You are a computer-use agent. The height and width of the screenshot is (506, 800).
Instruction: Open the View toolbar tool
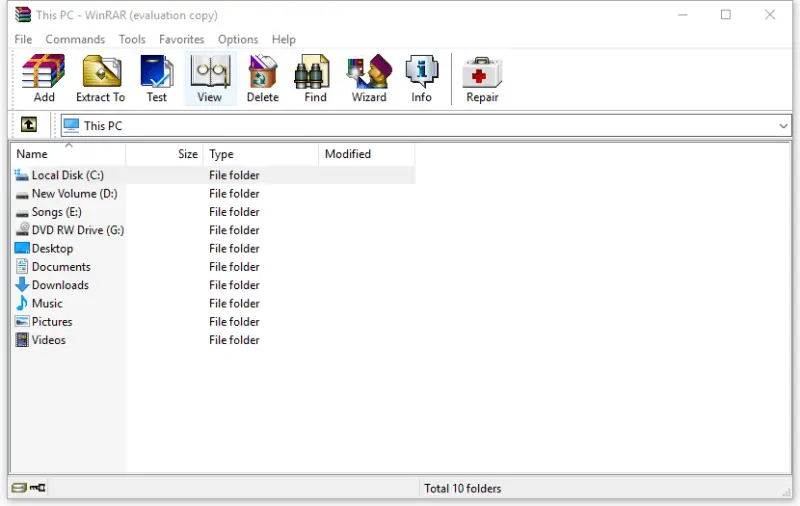[210, 79]
